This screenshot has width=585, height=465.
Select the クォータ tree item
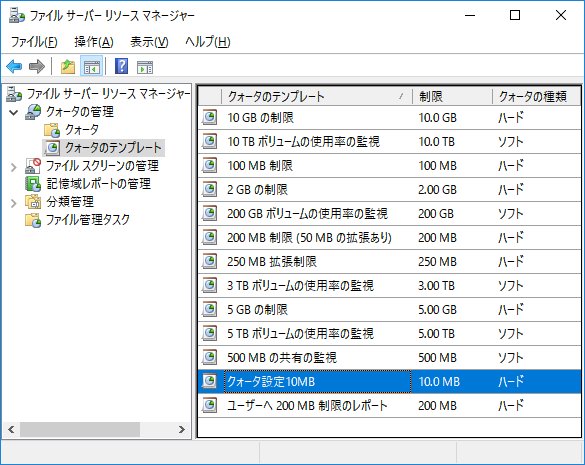[x=82, y=129]
